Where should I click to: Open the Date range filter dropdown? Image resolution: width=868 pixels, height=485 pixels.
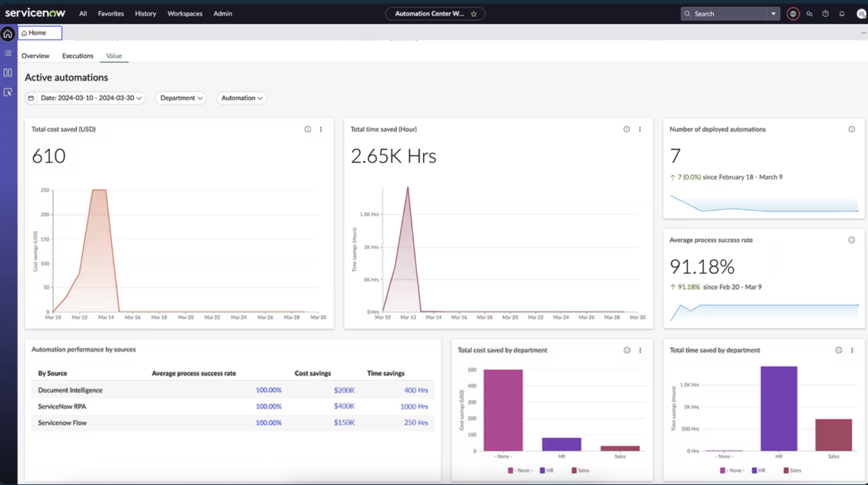pos(85,98)
